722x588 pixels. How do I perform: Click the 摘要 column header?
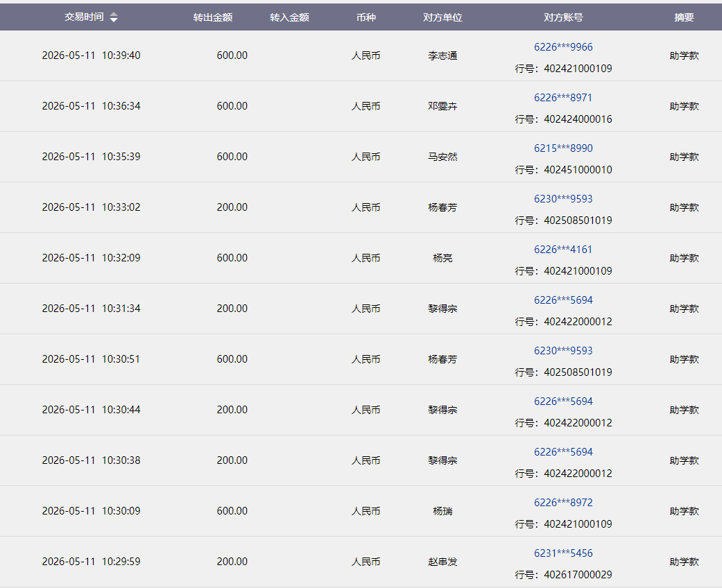click(684, 17)
